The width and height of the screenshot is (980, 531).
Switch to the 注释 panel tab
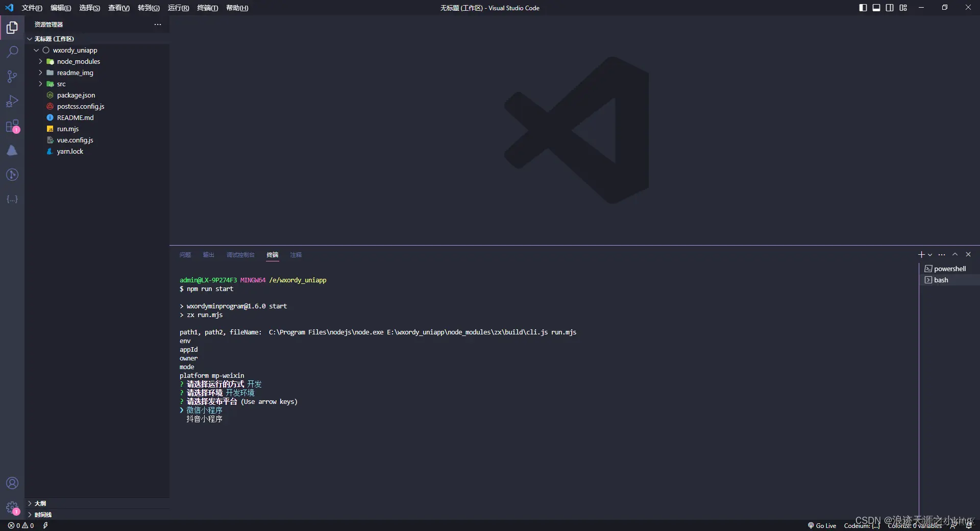click(x=296, y=255)
